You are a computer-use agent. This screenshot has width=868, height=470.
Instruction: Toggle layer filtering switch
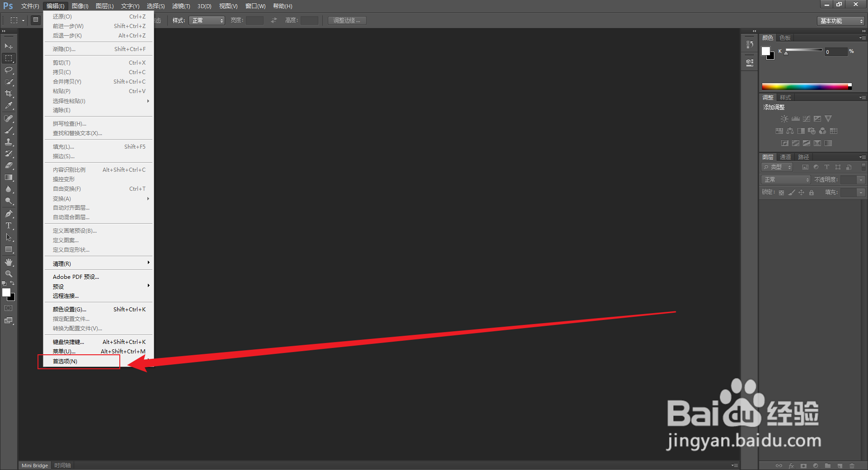863,167
